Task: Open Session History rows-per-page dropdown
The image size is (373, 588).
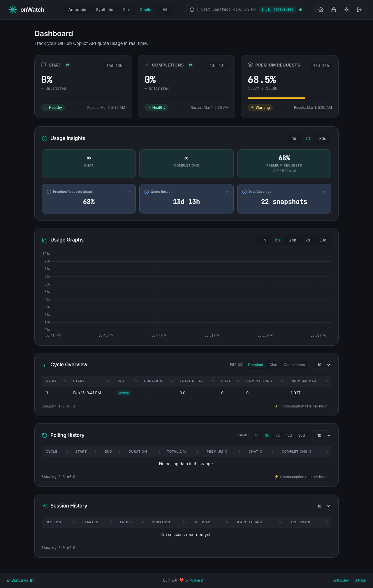Action: coord(321,506)
